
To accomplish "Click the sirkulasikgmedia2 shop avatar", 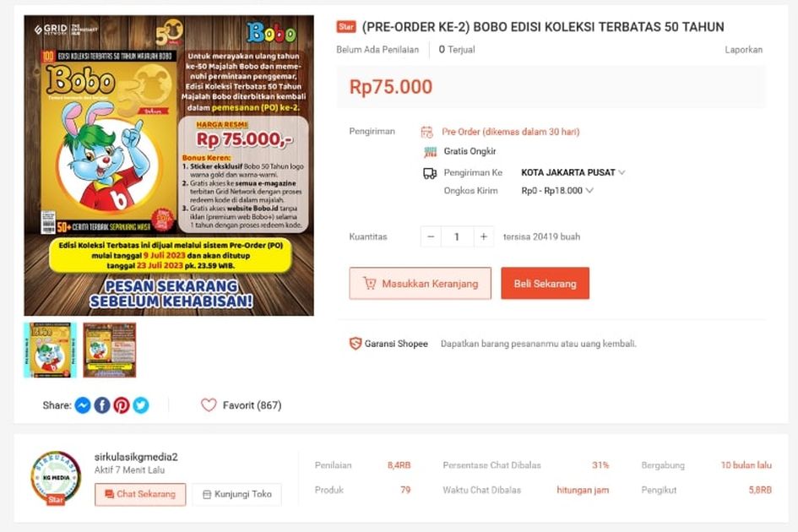I will (x=56, y=477).
